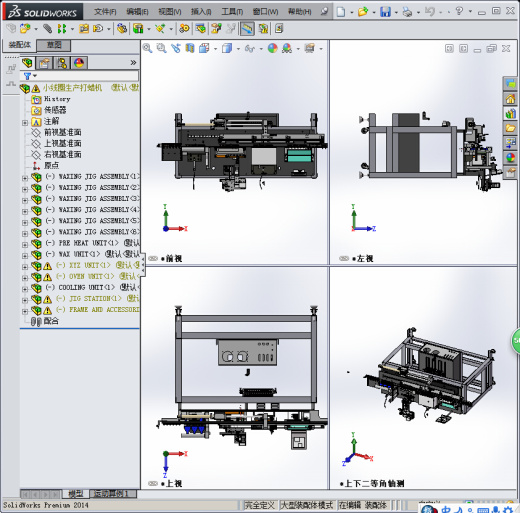The image size is (520, 513).
Task: Toggle the link views icon beside 前视 label
Action: pos(153,258)
